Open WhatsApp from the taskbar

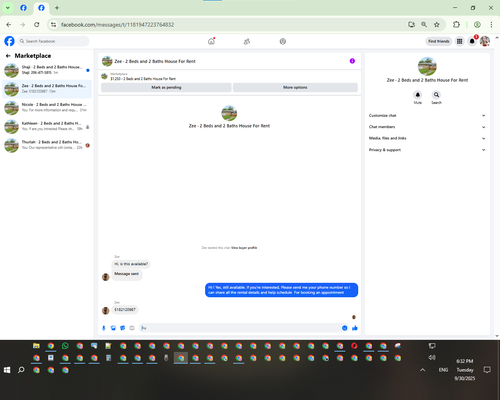(x=65, y=346)
